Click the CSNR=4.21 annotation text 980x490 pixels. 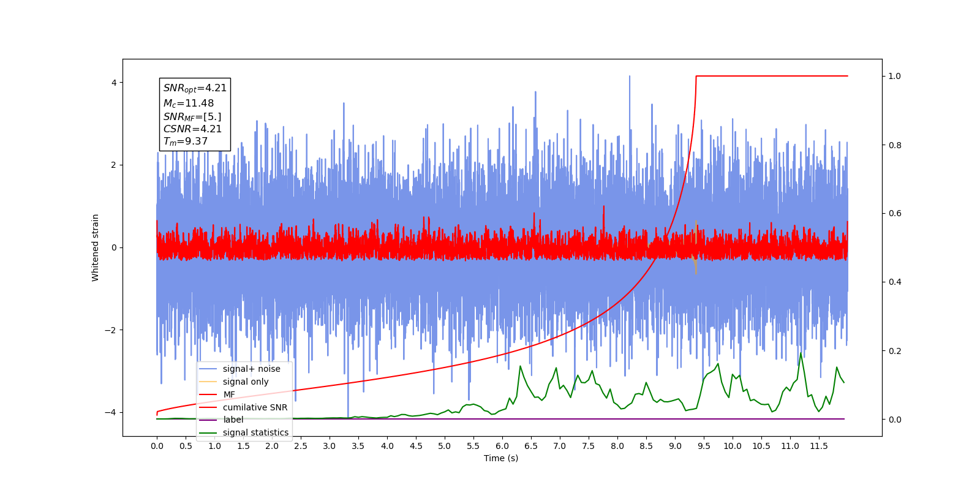tap(192, 129)
